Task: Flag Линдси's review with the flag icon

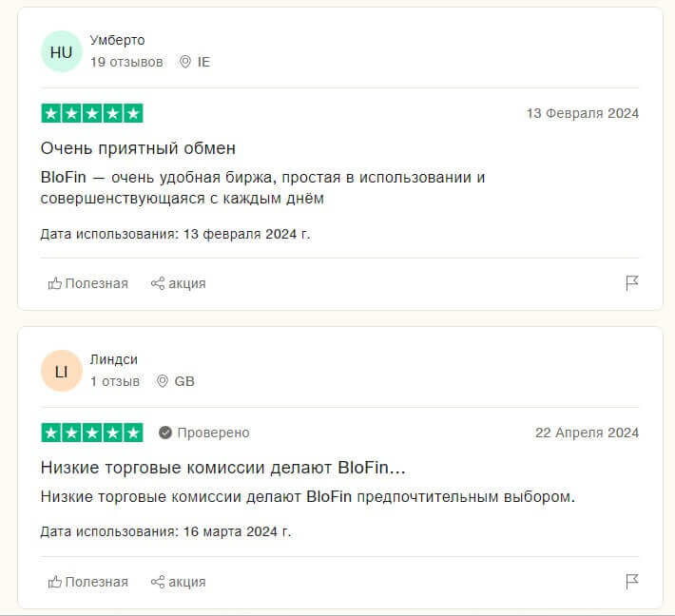Action: click(x=631, y=581)
